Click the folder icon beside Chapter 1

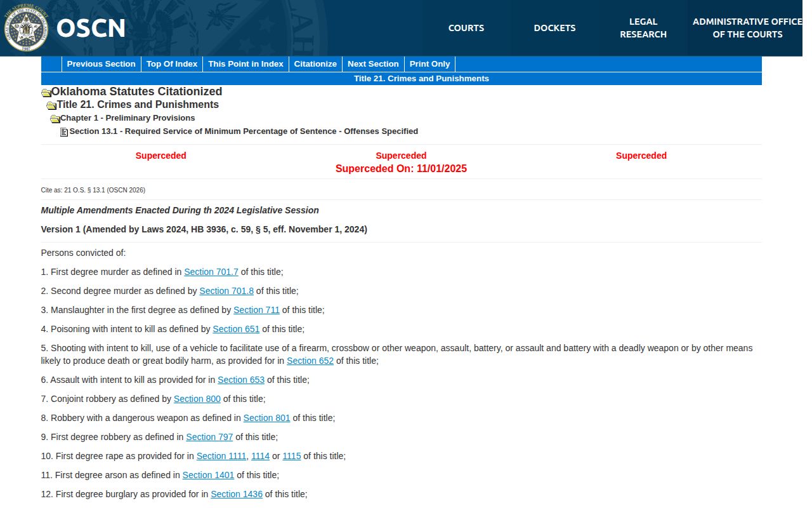click(55, 119)
